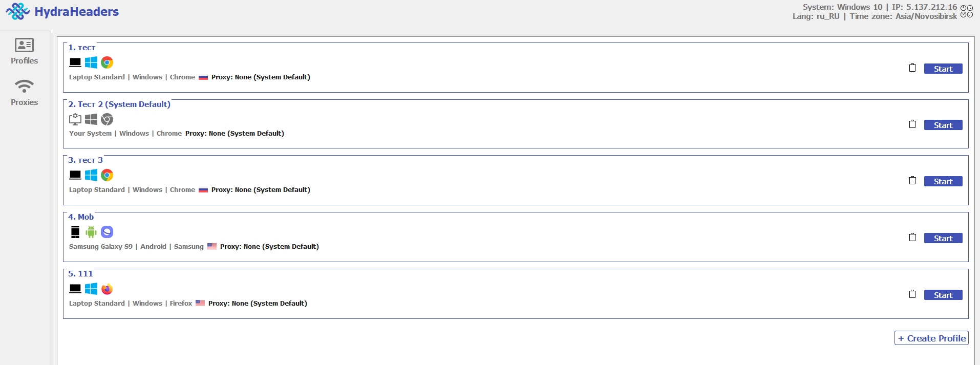Click the HydraHeaders logo
This screenshot has width=980, height=365.
tap(62, 11)
